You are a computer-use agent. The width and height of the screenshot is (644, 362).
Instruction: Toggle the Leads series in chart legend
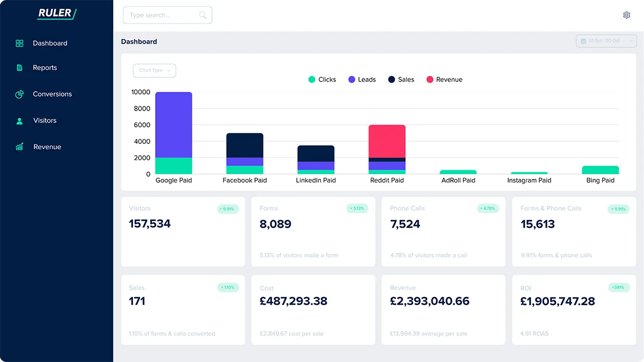click(362, 79)
